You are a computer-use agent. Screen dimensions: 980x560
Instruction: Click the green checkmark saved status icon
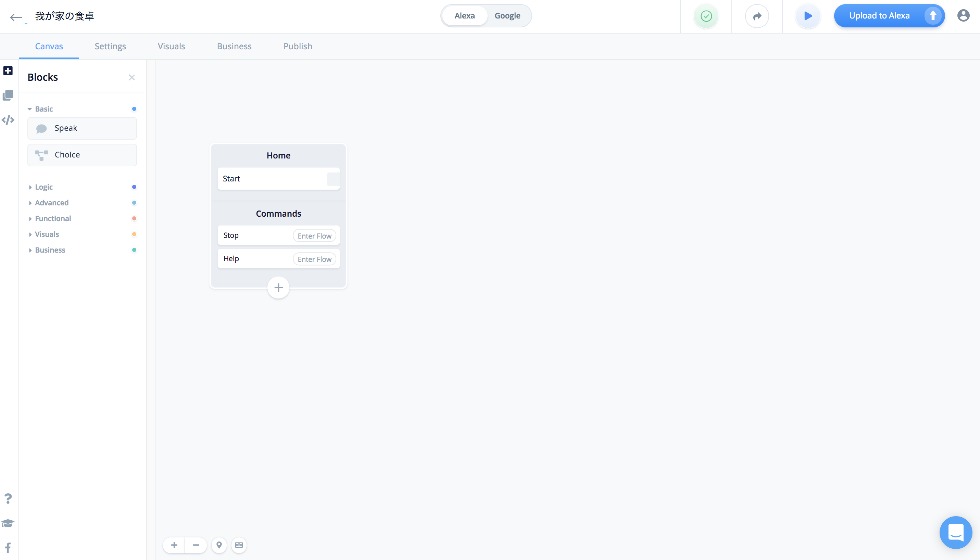coord(706,16)
